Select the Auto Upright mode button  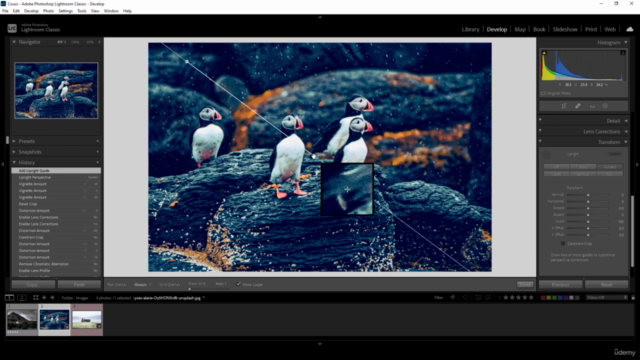(x=583, y=167)
